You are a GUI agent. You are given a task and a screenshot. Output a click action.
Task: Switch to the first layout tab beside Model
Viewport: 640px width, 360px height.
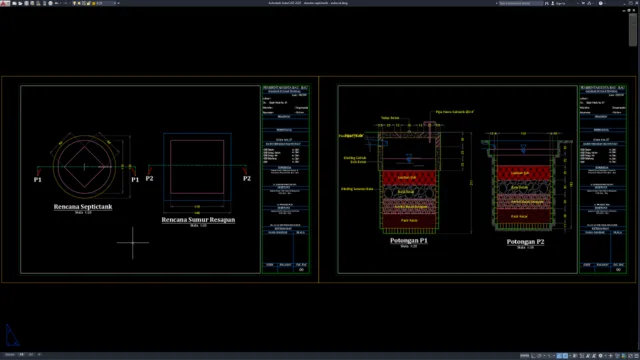21,355
